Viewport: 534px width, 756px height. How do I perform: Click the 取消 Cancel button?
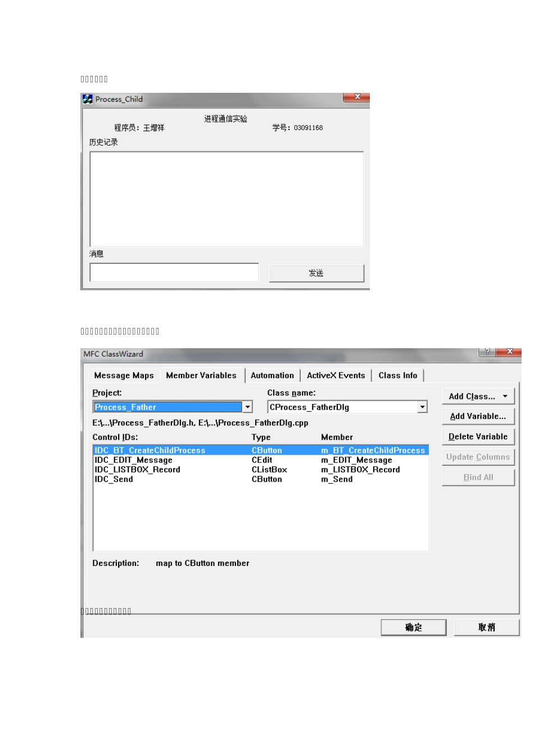point(487,627)
